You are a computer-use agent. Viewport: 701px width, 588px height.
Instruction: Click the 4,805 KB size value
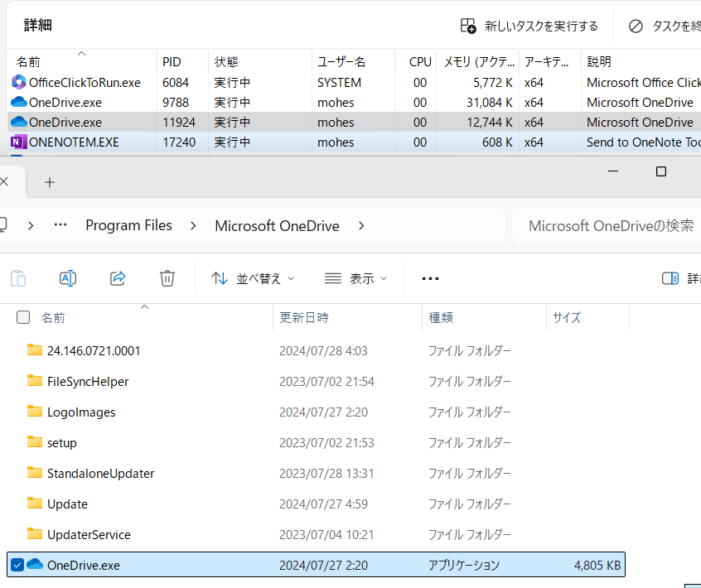597,565
